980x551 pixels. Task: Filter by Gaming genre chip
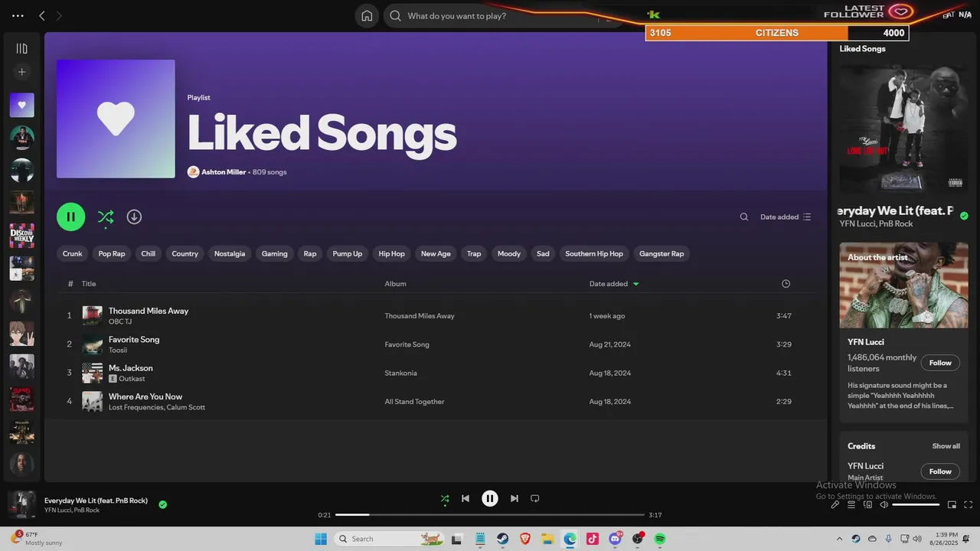[275, 253]
